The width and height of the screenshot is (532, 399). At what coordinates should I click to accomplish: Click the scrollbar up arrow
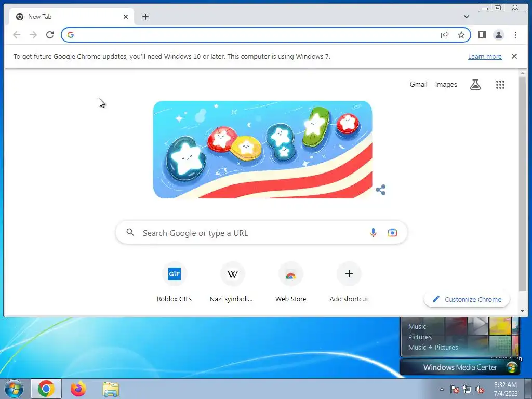[x=522, y=73]
